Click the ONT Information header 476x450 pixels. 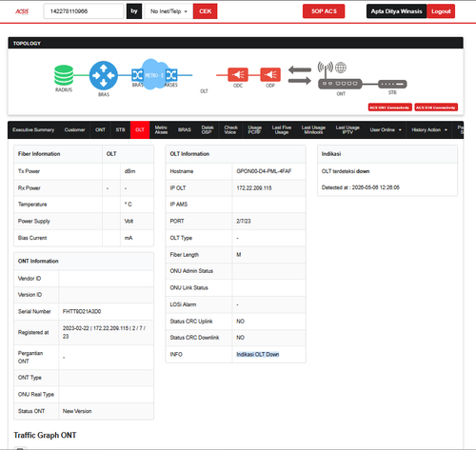click(x=38, y=261)
